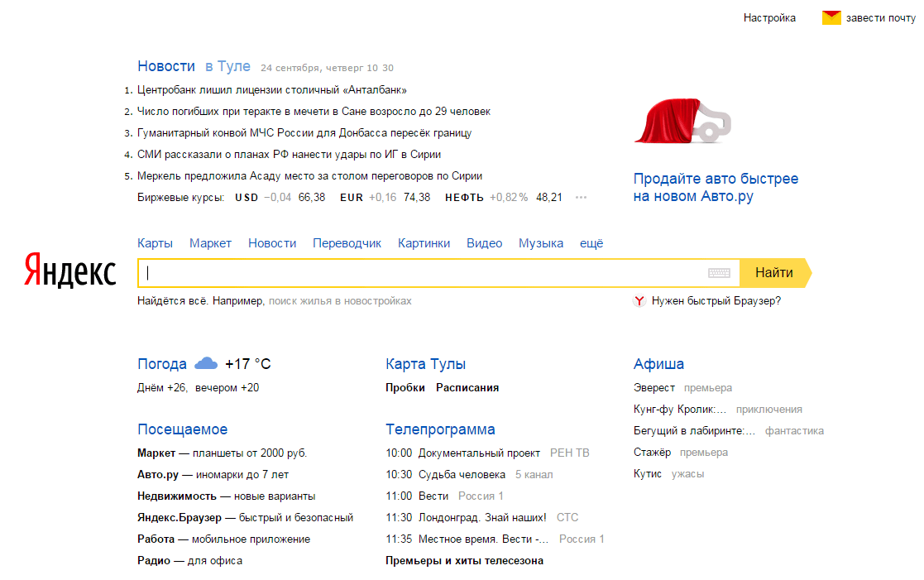924x580 pixels.
Task: Click the Yandex Browser Y icon
Action: coord(639,301)
